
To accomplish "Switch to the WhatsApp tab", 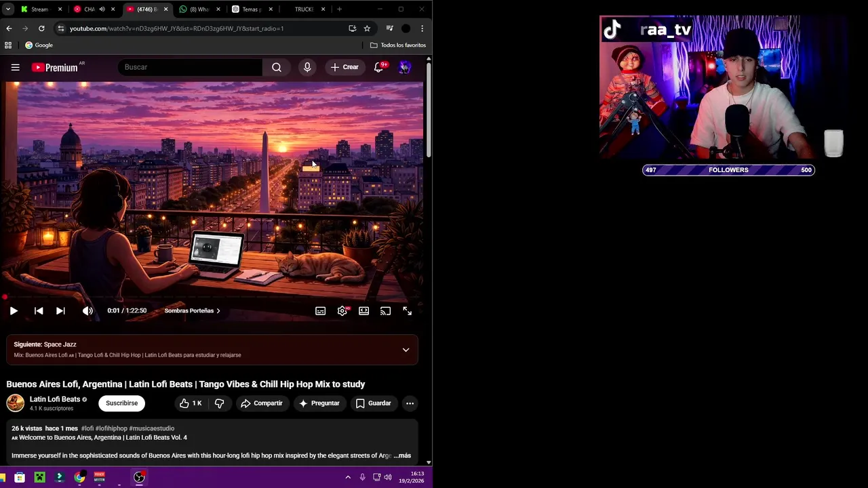I will [x=199, y=9].
